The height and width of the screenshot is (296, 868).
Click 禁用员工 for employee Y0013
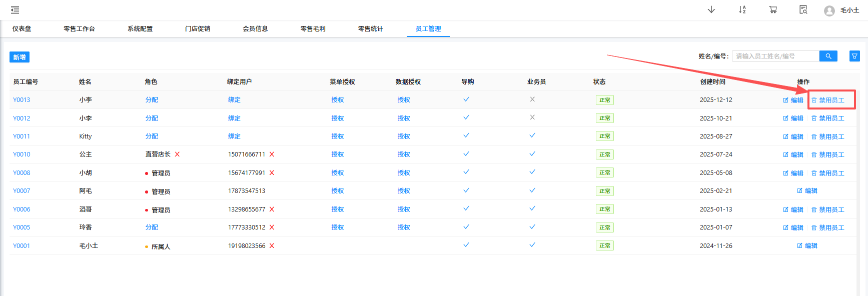click(x=828, y=100)
